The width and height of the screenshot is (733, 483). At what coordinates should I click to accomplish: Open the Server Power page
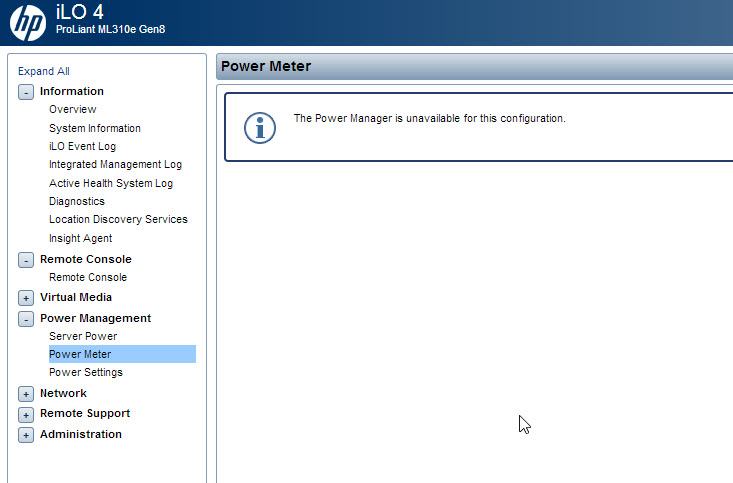(x=83, y=336)
